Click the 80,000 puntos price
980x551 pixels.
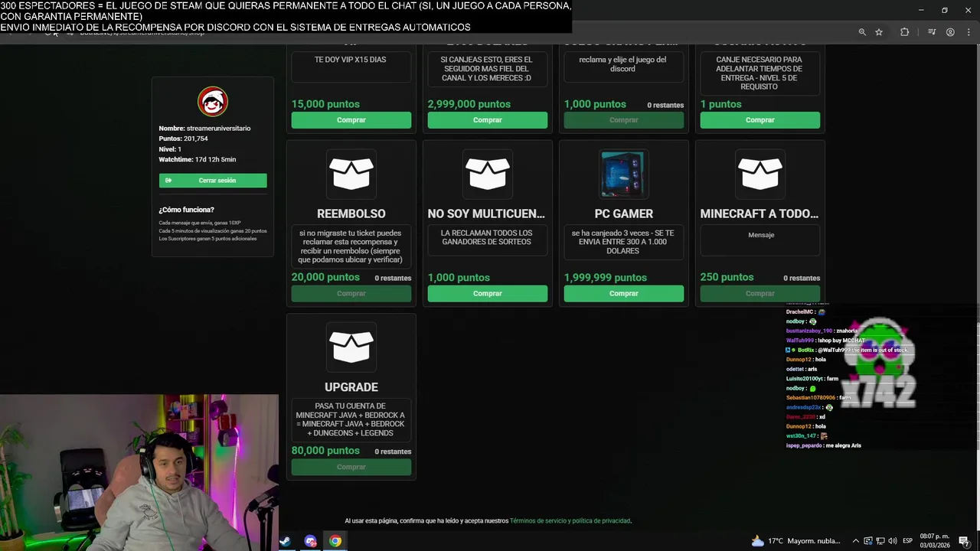[325, 451]
